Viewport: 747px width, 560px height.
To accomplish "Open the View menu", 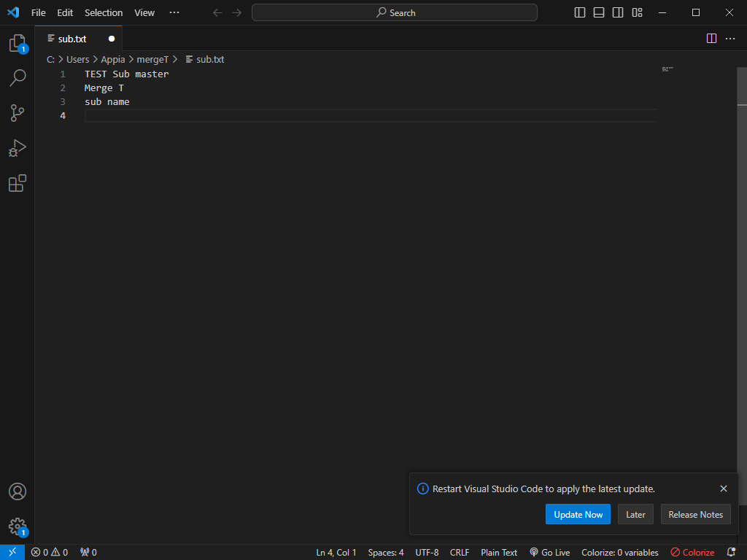I will click(144, 13).
